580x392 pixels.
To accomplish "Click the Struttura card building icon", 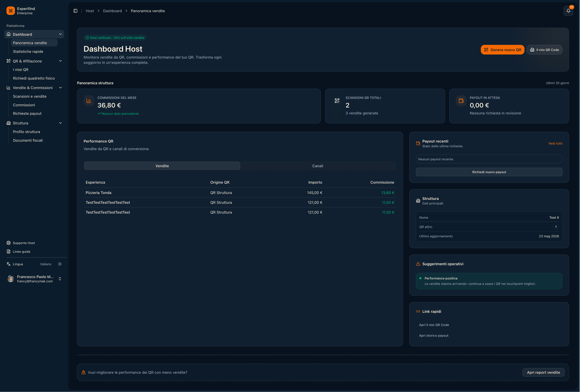I will pyautogui.click(x=418, y=201).
